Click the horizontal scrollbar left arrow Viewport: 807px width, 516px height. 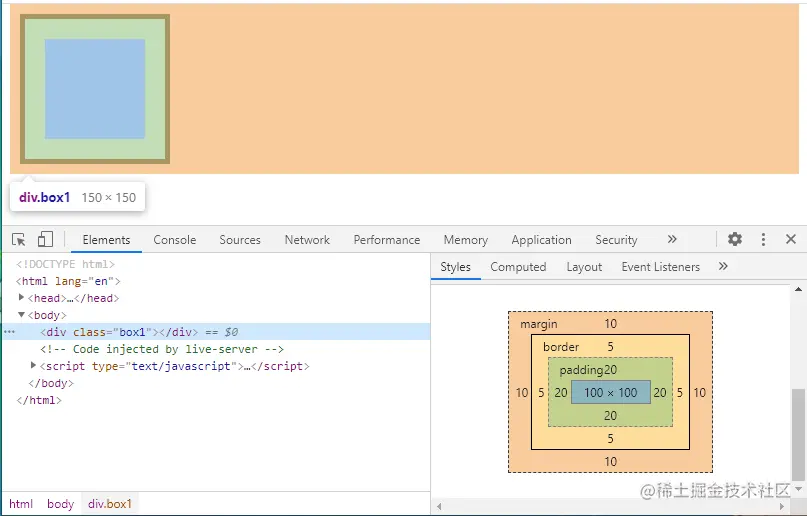[x=439, y=506]
